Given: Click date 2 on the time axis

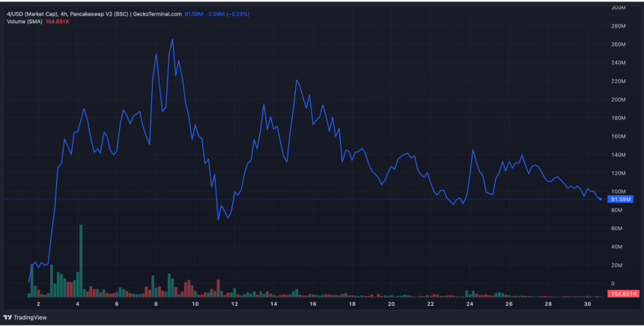Looking at the screenshot, I should [x=38, y=304].
